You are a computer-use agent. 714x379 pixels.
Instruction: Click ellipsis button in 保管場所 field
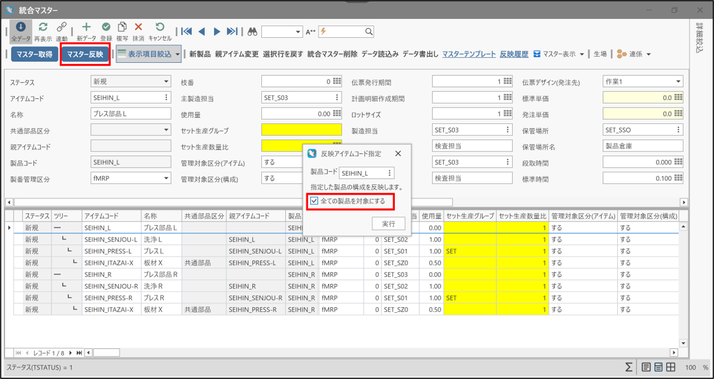tap(678, 130)
